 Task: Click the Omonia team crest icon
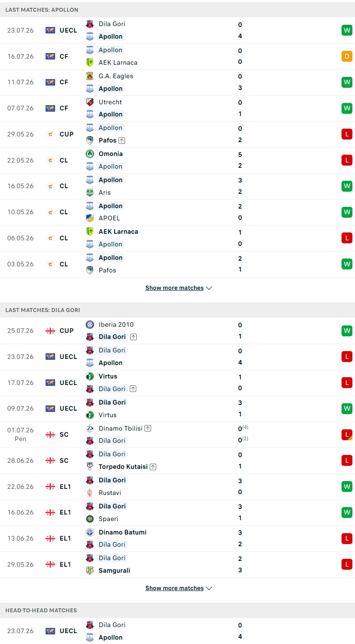tap(90, 154)
